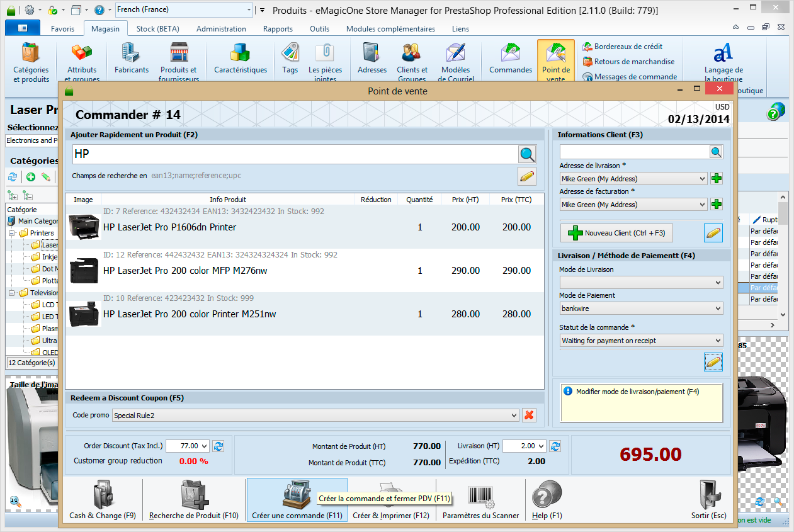Open Produits et fournisseurs ribbon icon

coord(179,62)
